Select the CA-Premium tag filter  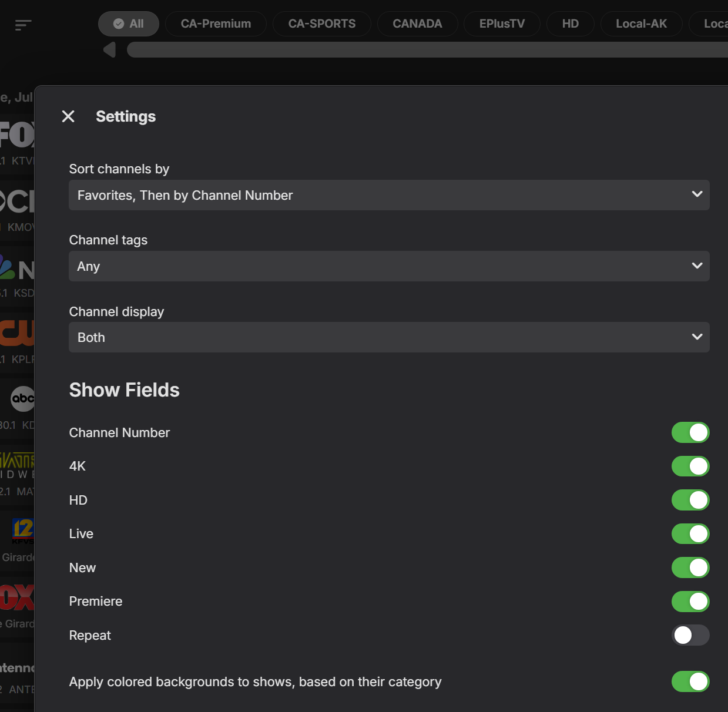coord(216,23)
